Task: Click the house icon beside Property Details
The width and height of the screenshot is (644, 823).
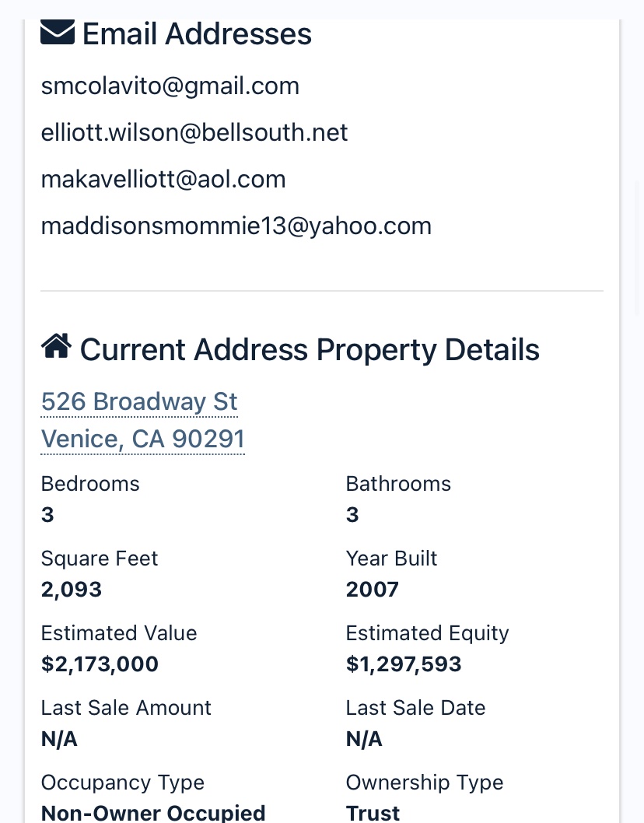Action: pos(56,346)
